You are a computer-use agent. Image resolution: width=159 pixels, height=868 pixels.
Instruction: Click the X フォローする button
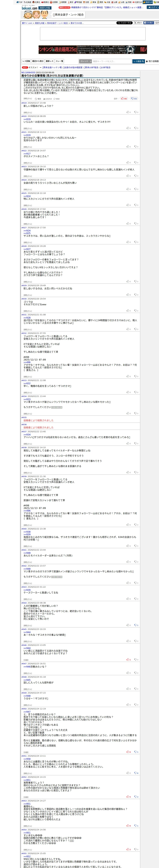tap(124, 23)
